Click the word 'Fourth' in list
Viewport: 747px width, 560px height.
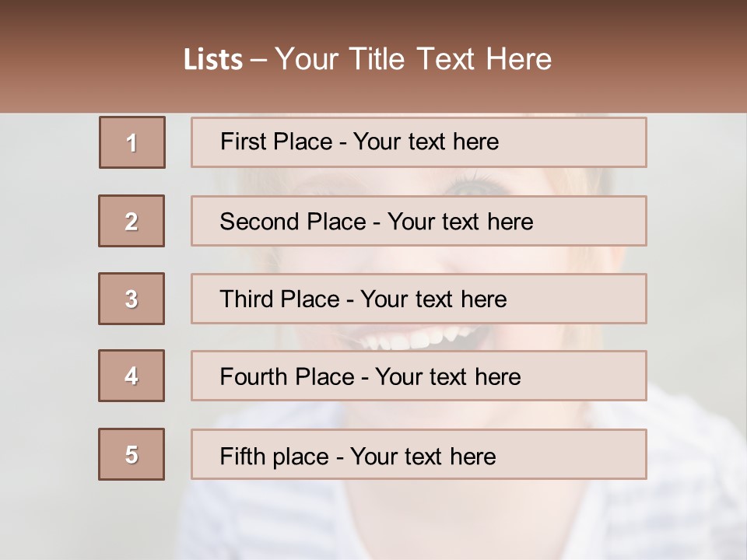255,377
